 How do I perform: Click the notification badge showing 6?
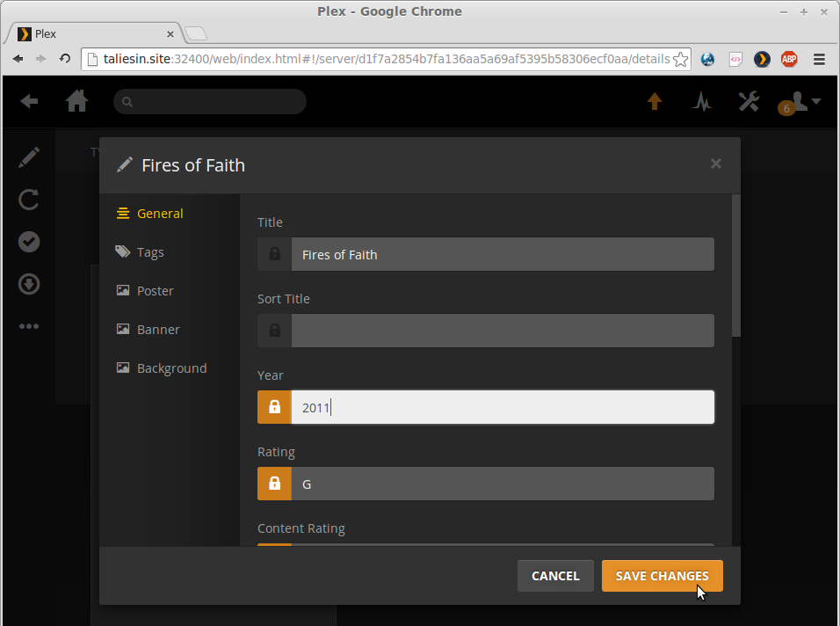786,109
